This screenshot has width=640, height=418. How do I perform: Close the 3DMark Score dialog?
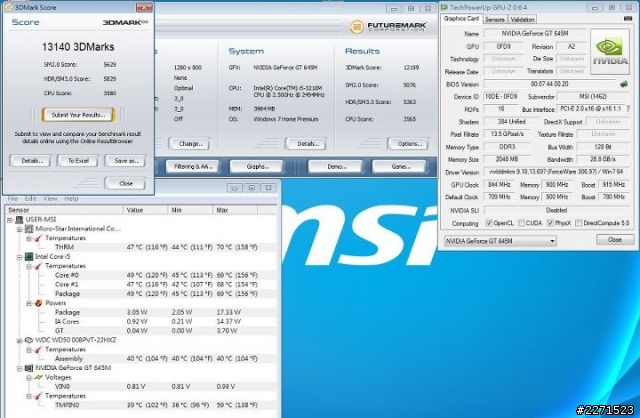tap(125, 184)
